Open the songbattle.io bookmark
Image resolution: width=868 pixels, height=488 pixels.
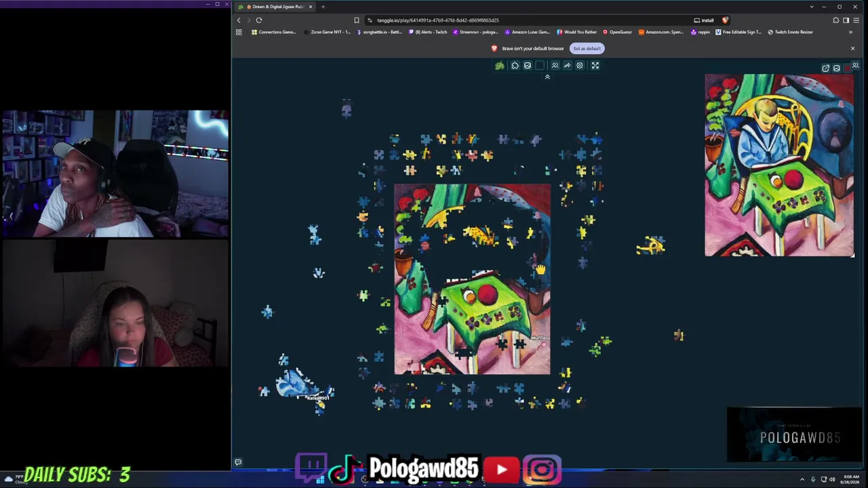click(380, 32)
